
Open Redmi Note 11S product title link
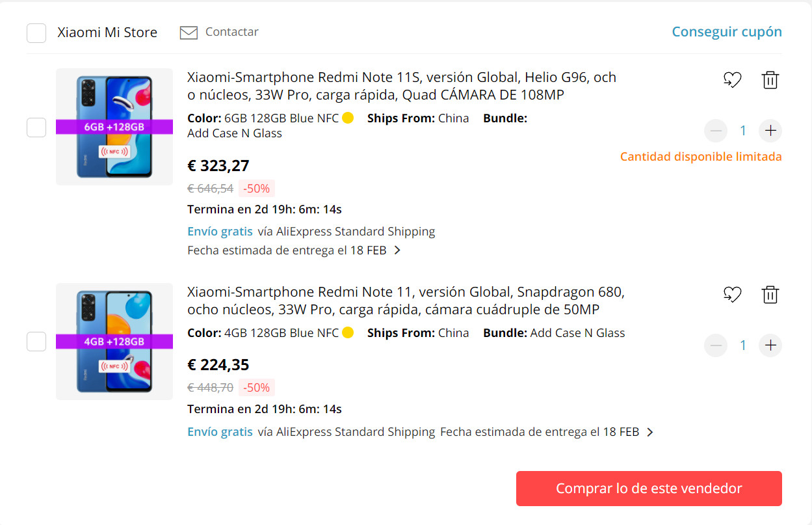point(402,86)
